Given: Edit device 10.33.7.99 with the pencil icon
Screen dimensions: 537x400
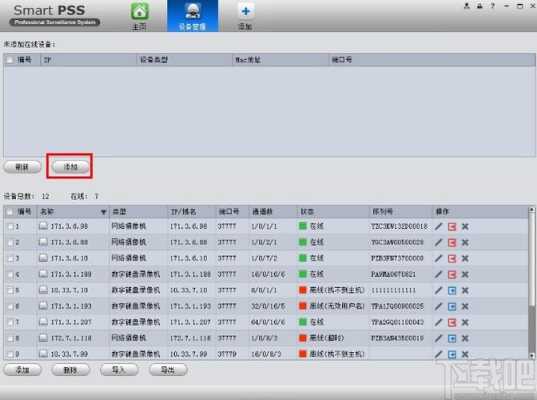Looking at the screenshot, I should pyautogui.click(x=439, y=354).
